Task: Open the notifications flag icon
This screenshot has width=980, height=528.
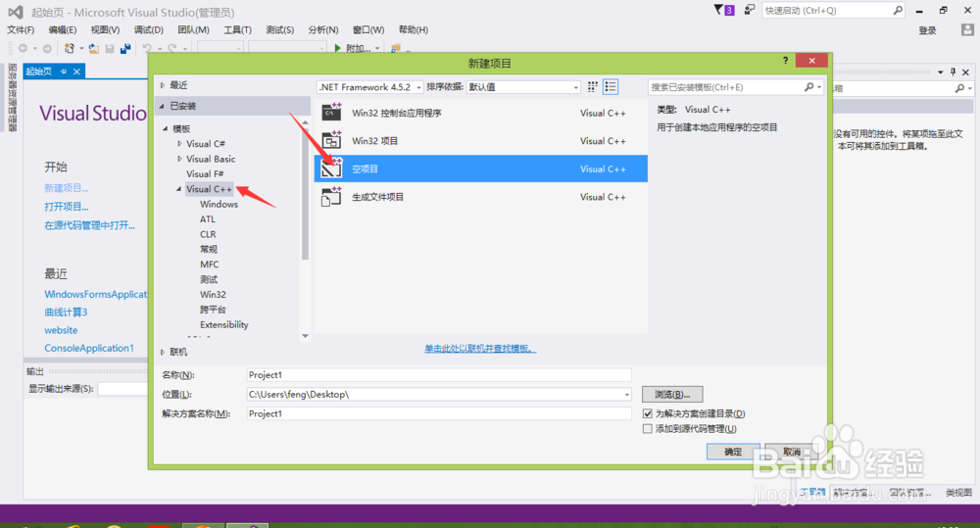Action: [x=718, y=10]
